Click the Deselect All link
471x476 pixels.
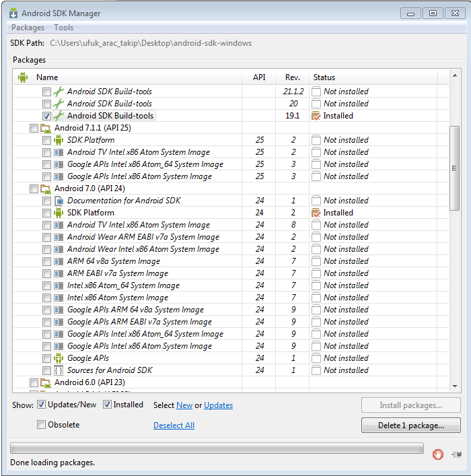174,426
